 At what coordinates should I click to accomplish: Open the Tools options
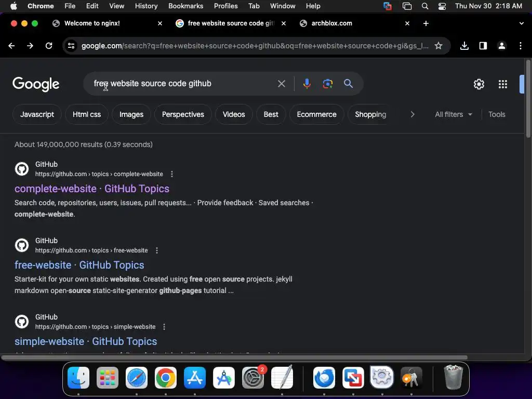(497, 114)
